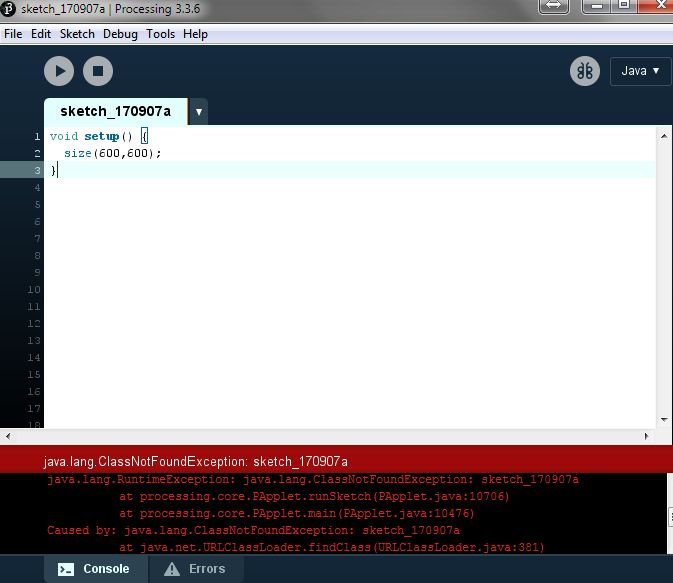
Task: Open the Debug menu
Action: click(x=120, y=34)
